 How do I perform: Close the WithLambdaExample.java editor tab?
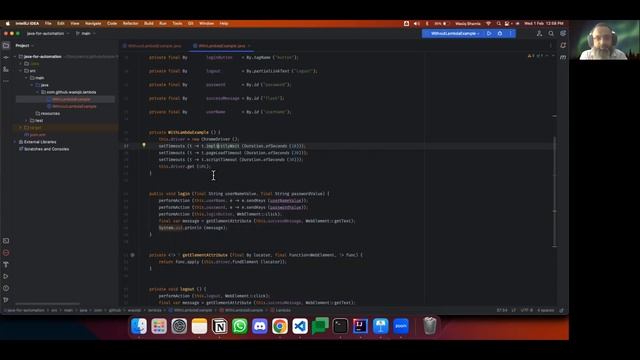(x=249, y=46)
